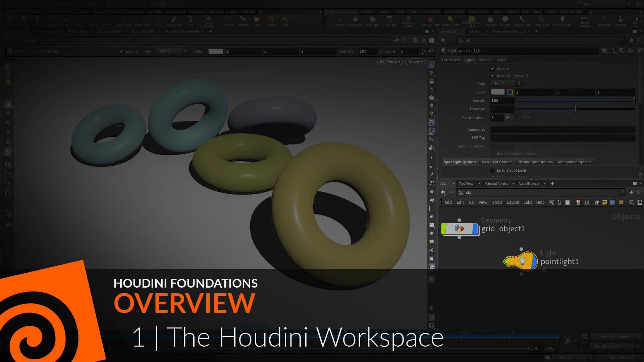Screen dimensions: 644x362
Task: Enable the Spot Light checkbox
Action: point(492,170)
